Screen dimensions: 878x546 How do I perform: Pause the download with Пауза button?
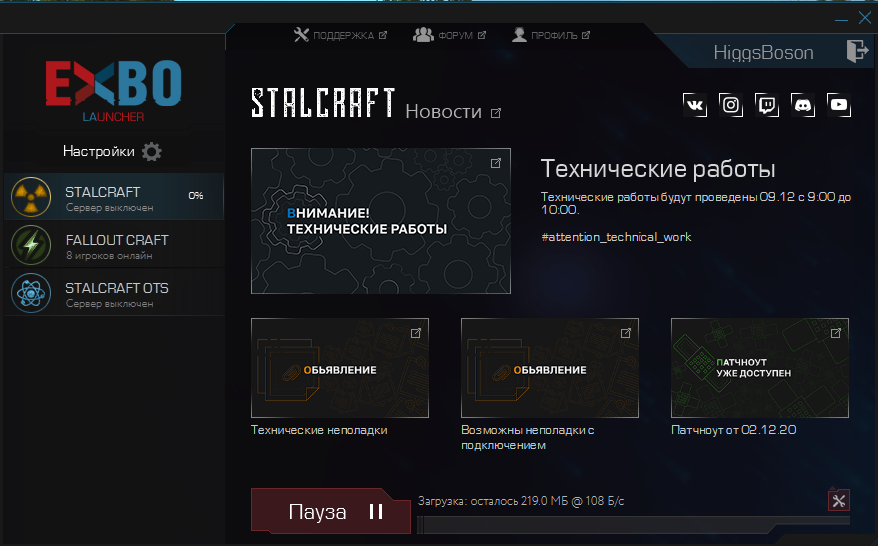330,511
